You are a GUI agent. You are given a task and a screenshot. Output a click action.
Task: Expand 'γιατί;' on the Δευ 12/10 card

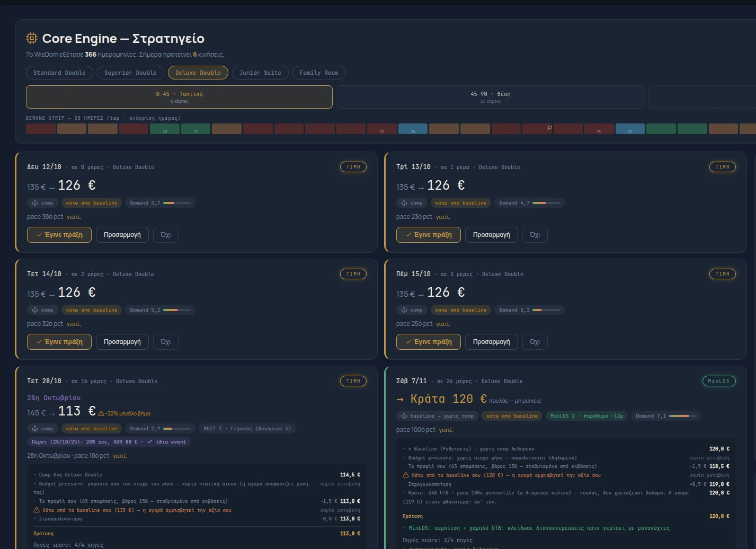tap(74, 217)
